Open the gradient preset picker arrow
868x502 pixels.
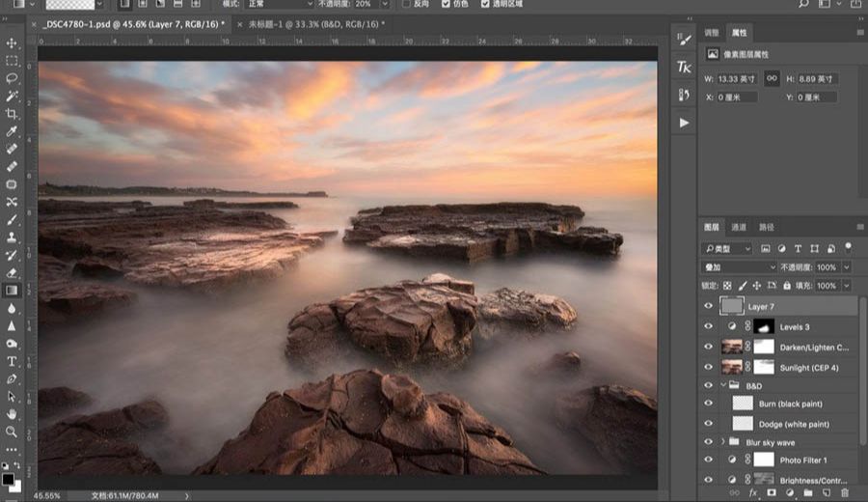(99, 5)
